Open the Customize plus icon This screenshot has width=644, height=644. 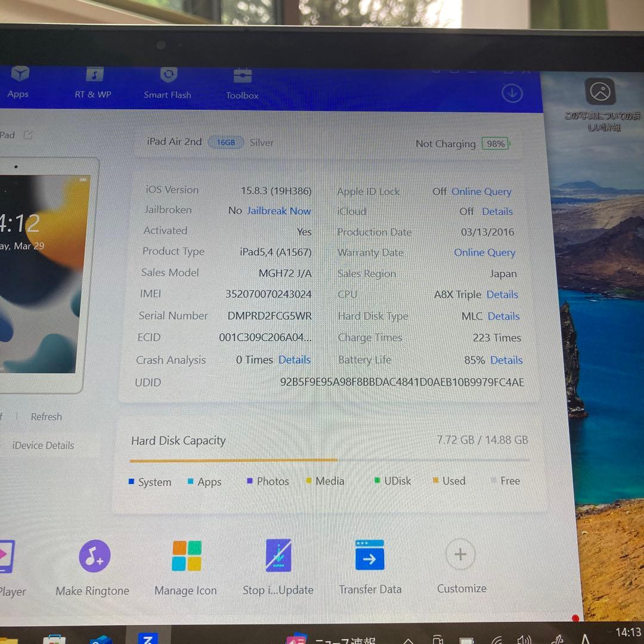pyautogui.click(x=460, y=555)
